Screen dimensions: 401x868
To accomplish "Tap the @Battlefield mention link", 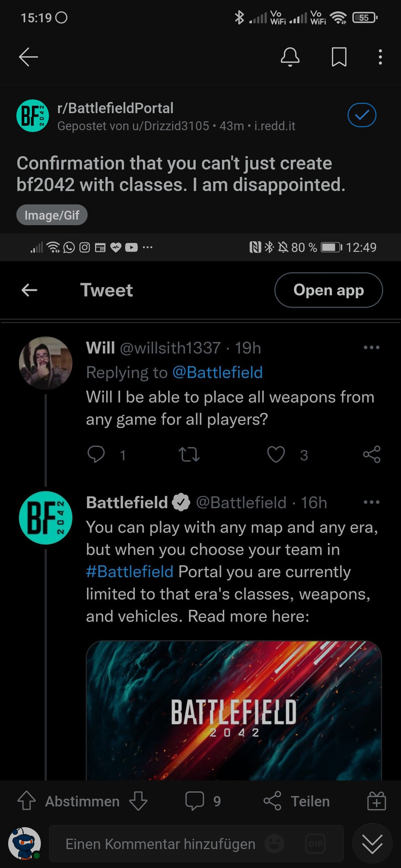I will (x=219, y=372).
